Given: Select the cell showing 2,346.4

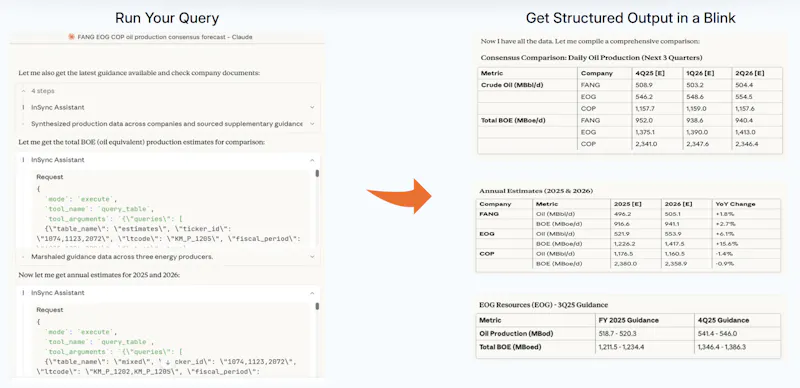Looking at the screenshot, I should coord(757,144).
